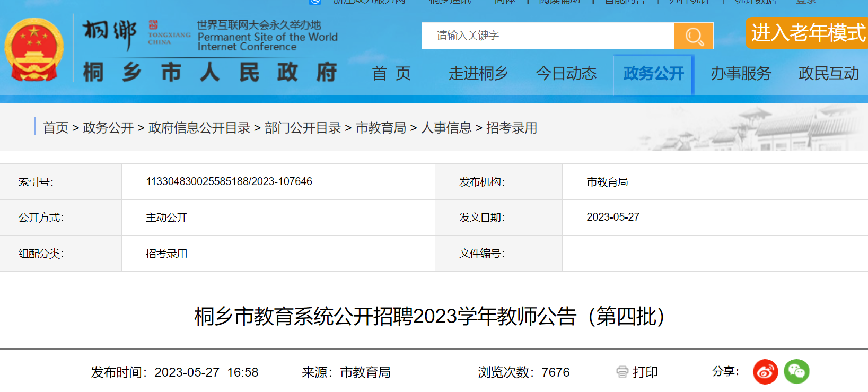The height and width of the screenshot is (392, 868).
Task: Click 首页 in the breadcrumb
Action: click(56, 128)
